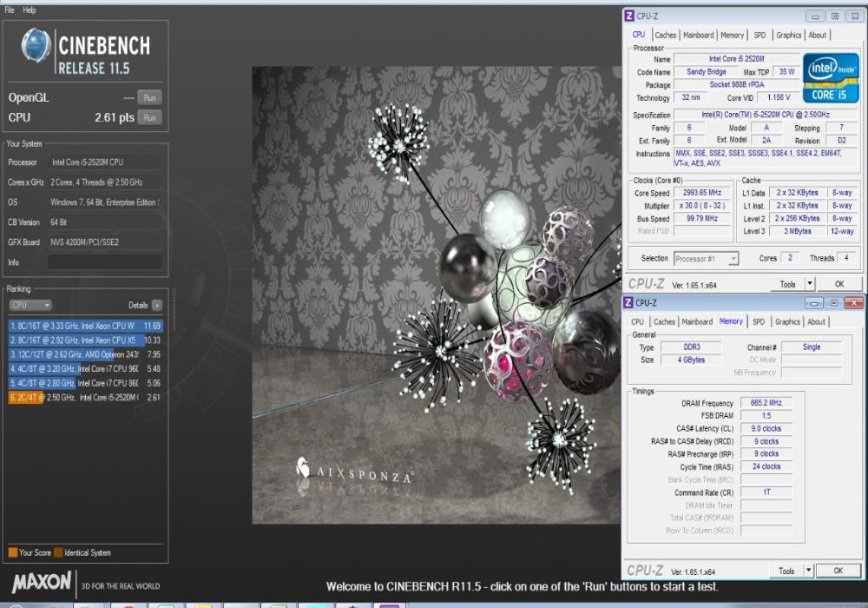Screen dimensions: 868x608
Task: Switch to SPD tab in lower CPU-Z window
Action: [x=759, y=321]
